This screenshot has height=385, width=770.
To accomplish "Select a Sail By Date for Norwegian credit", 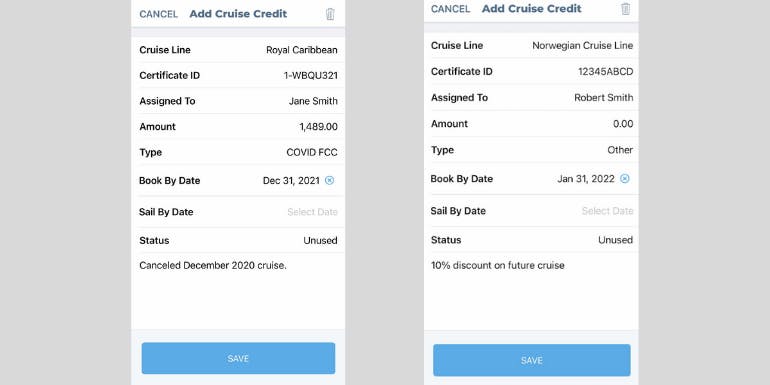I will point(531,211).
